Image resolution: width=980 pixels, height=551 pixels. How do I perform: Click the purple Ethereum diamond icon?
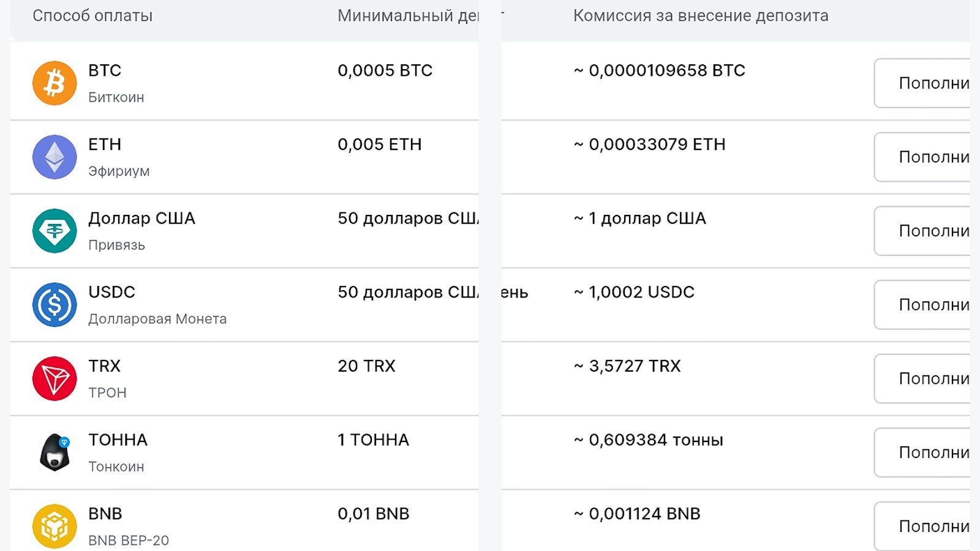click(x=55, y=157)
